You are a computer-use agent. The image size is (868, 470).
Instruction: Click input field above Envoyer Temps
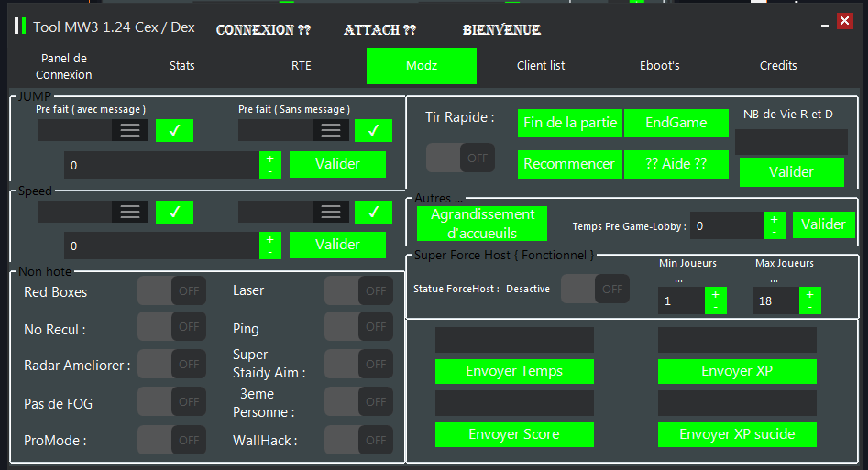click(514, 340)
